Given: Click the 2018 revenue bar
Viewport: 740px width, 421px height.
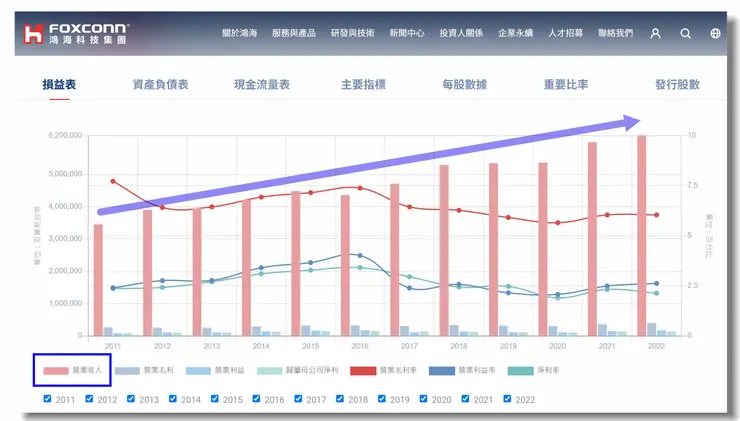Looking at the screenshot, I should pos(444,250).
